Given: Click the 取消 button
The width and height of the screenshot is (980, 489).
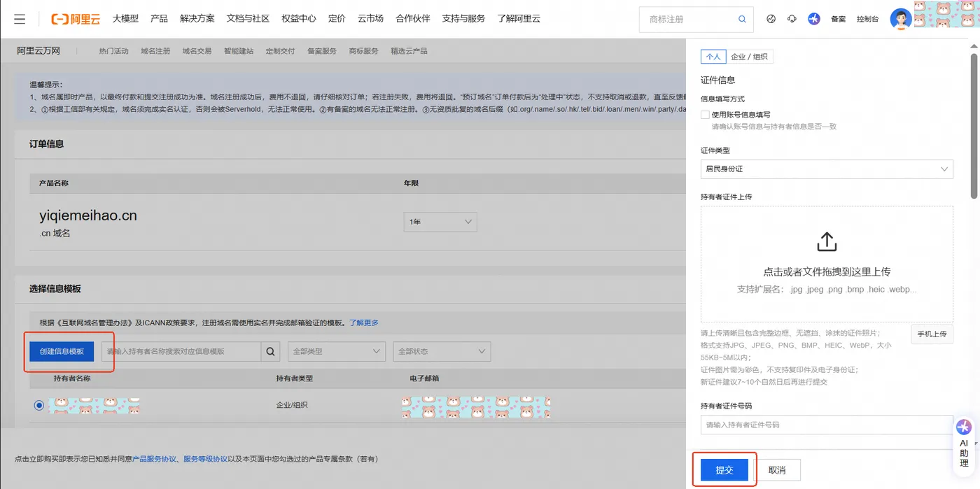Looking at the screenshot, I should [x=777, y=470].
